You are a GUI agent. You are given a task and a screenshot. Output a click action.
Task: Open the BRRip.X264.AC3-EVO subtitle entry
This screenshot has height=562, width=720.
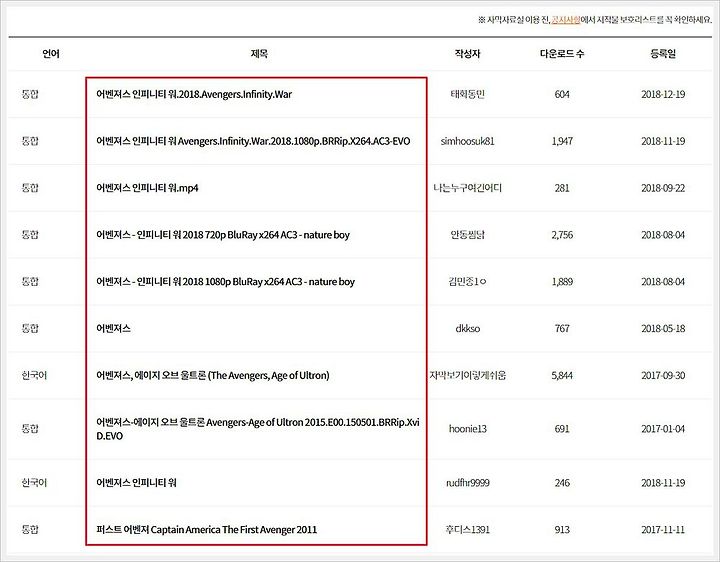(x=253, y=141)
